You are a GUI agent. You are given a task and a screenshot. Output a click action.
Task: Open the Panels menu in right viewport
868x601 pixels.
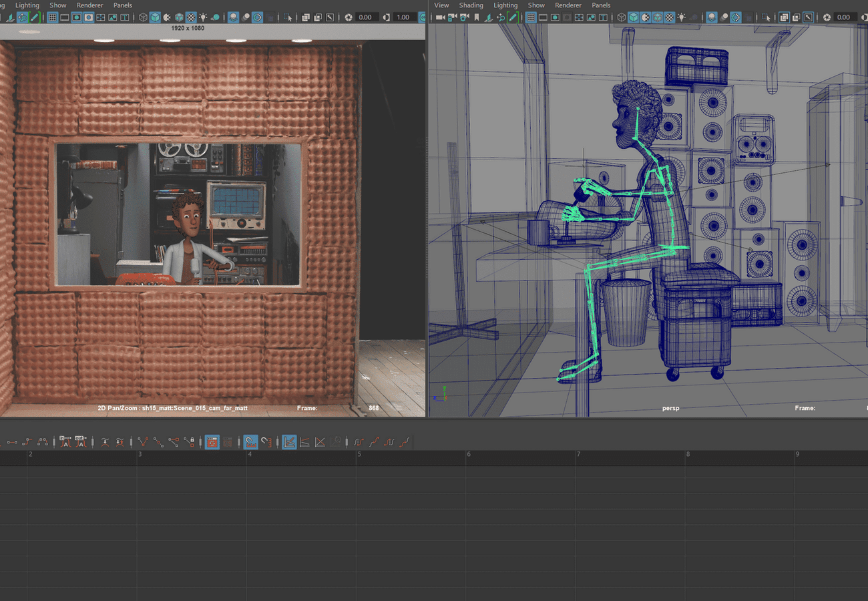[x=601, y=5]
